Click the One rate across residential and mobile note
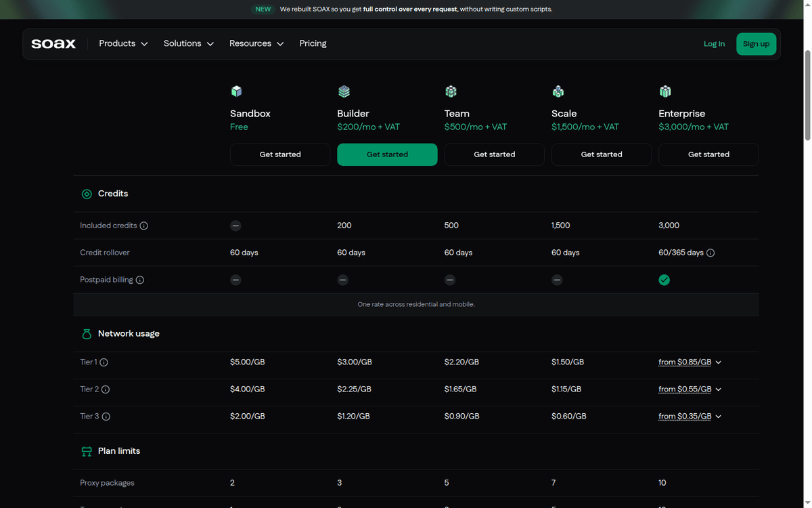Image resolution: width=812 pixels, height=508 pixels. click(x=416, y=305)
